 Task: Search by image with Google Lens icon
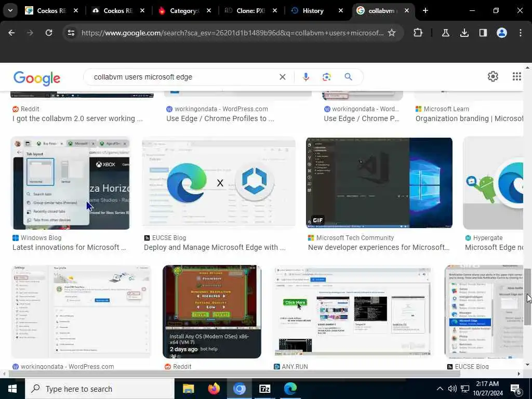[x=326, y=77]
